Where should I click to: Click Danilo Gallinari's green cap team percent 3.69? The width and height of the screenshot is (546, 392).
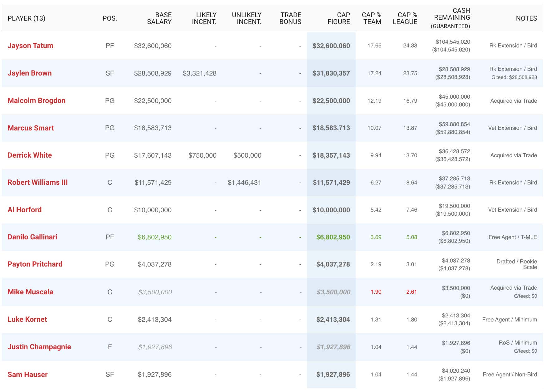point(376,237)
